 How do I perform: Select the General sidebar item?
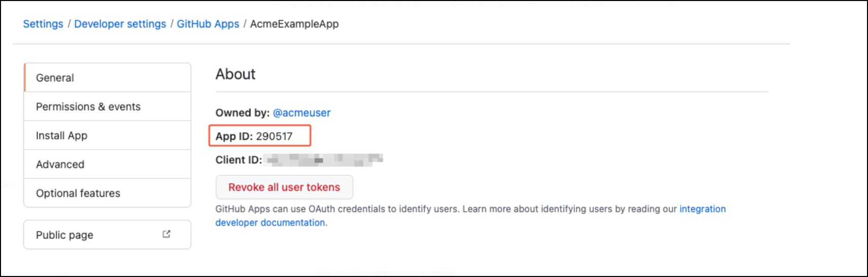click(x=55, y=78)
